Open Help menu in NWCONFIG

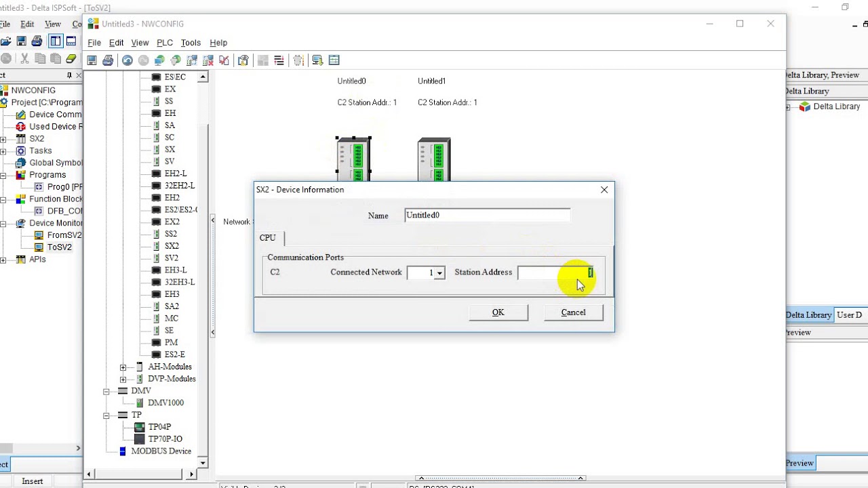coord(218,43)
